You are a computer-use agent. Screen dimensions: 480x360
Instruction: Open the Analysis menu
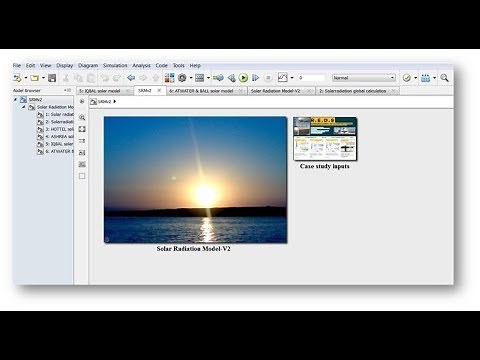141,65
